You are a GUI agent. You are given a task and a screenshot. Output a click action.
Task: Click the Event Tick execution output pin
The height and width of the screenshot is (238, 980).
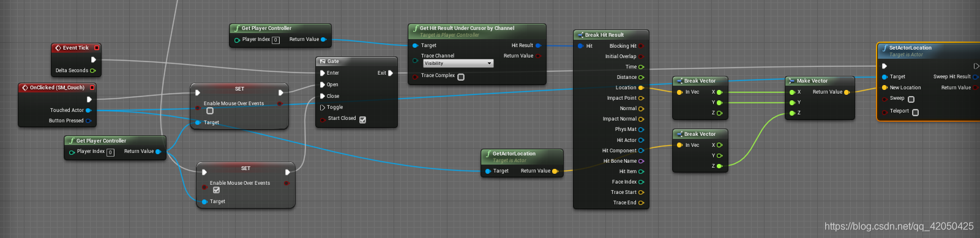(x=94, y=59)
